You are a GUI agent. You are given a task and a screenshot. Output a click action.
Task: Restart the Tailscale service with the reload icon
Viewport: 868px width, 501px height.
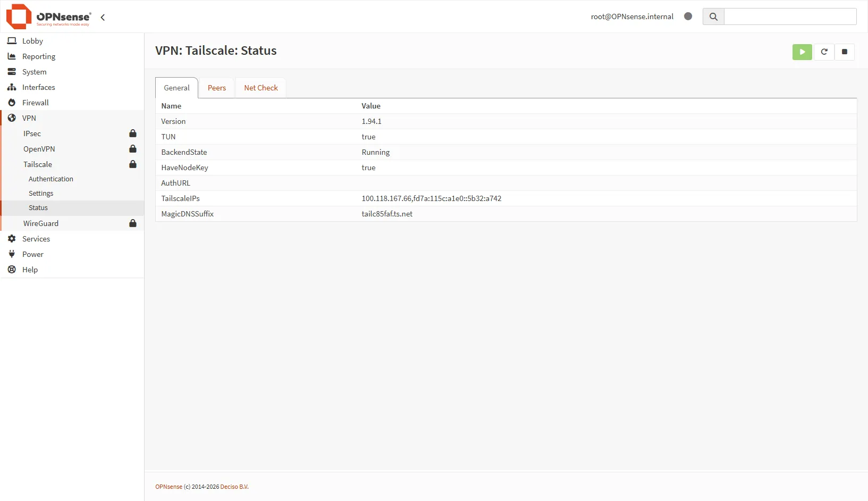pos(824,52)
